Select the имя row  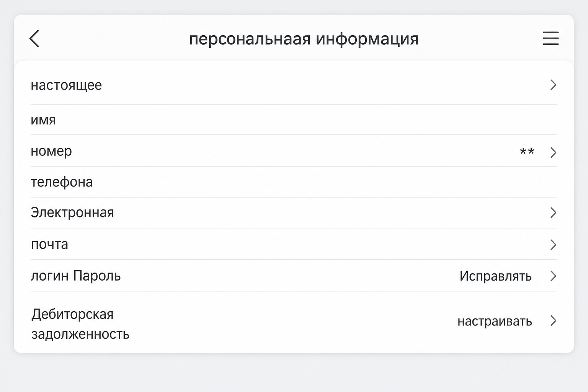(x=294, y=120)
